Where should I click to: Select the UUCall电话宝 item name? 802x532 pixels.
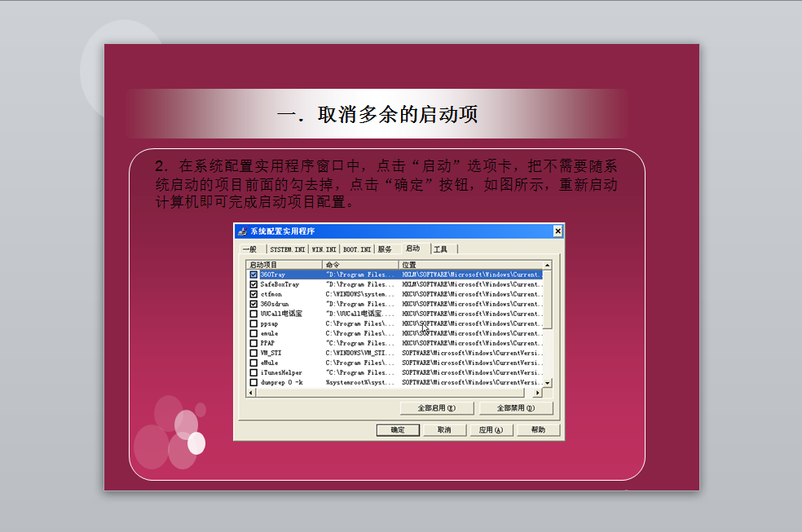pyautogui.click(x=281, y=314)
